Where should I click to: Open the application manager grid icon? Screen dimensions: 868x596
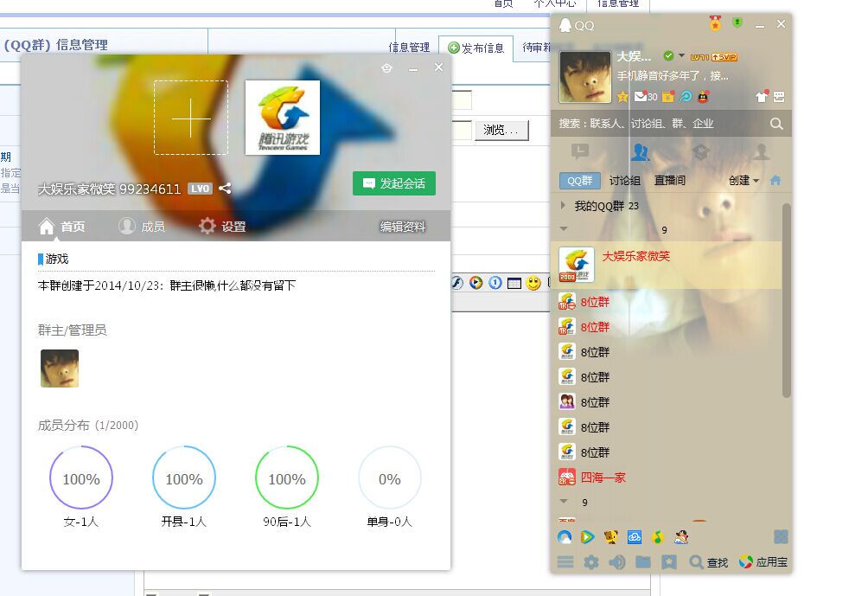(x=781, y=536)
